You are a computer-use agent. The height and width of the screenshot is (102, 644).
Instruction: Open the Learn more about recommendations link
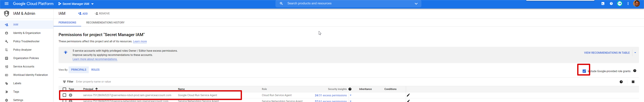[x=95, y=59]
